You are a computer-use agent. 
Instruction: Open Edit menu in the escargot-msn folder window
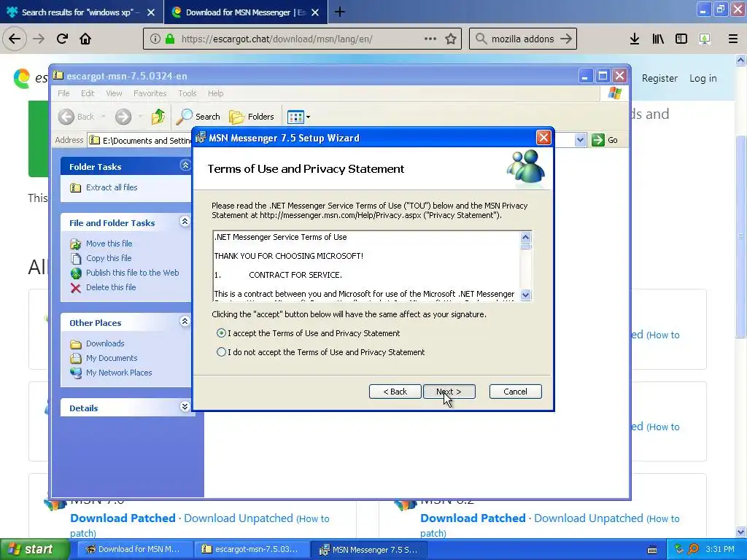tap(88, 93)
